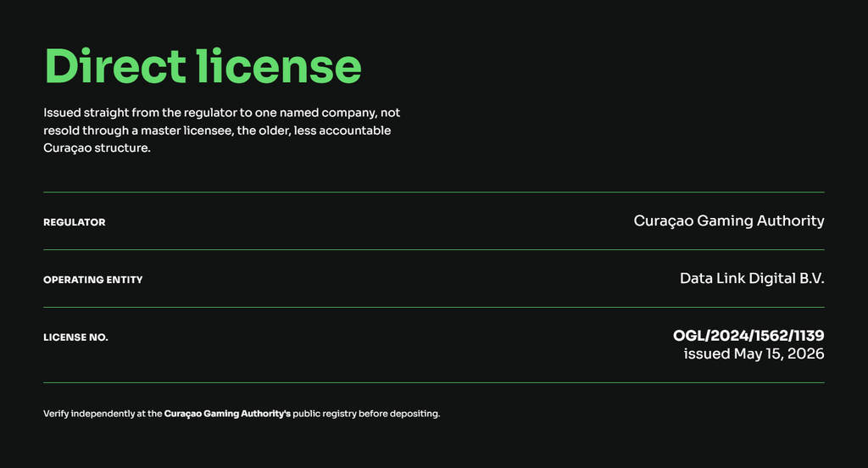
Task: Select license number OGL/2024/1562/1139
Action: 748,336
